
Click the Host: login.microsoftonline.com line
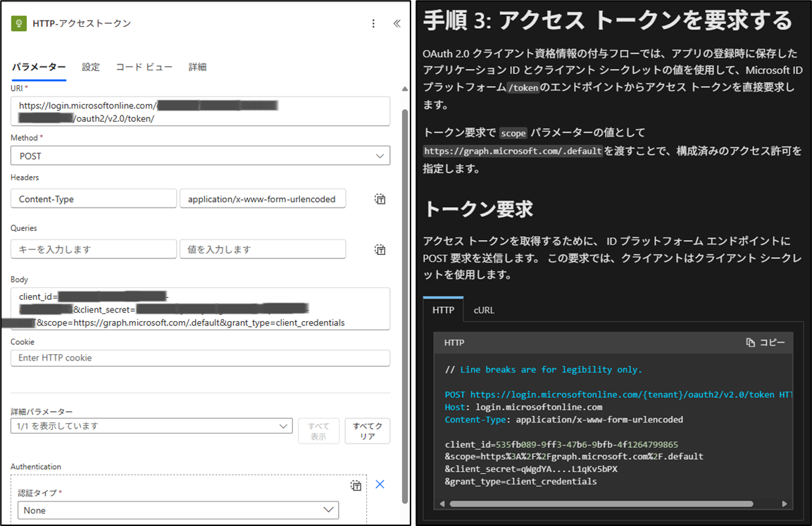pyautogui.click(x=523, y=407)
